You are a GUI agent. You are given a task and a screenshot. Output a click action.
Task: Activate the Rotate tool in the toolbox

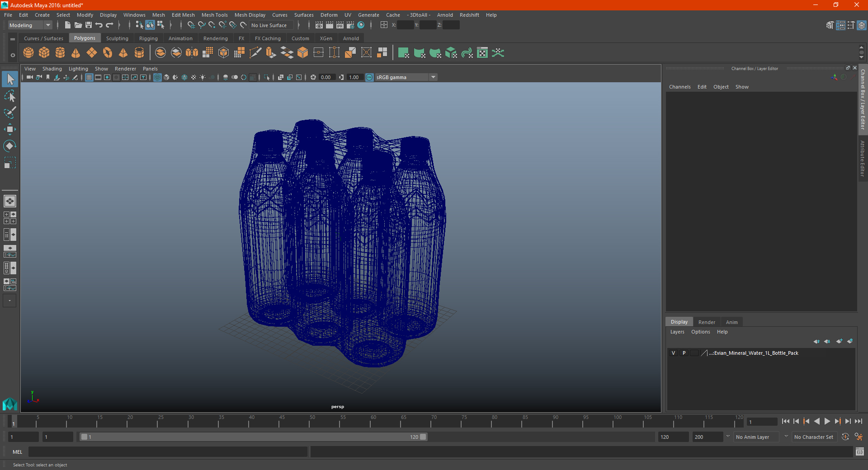click(x=10, y=146)
